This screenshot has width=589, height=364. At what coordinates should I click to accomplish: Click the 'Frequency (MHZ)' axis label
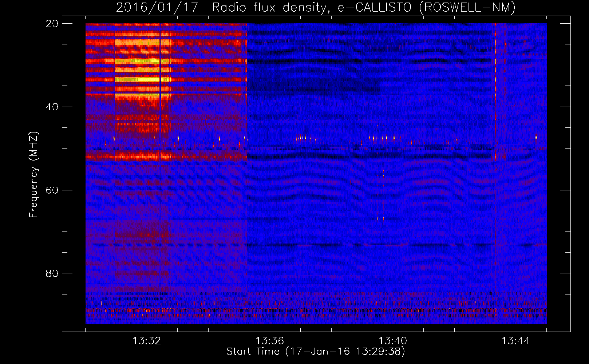tap(33, 174)
